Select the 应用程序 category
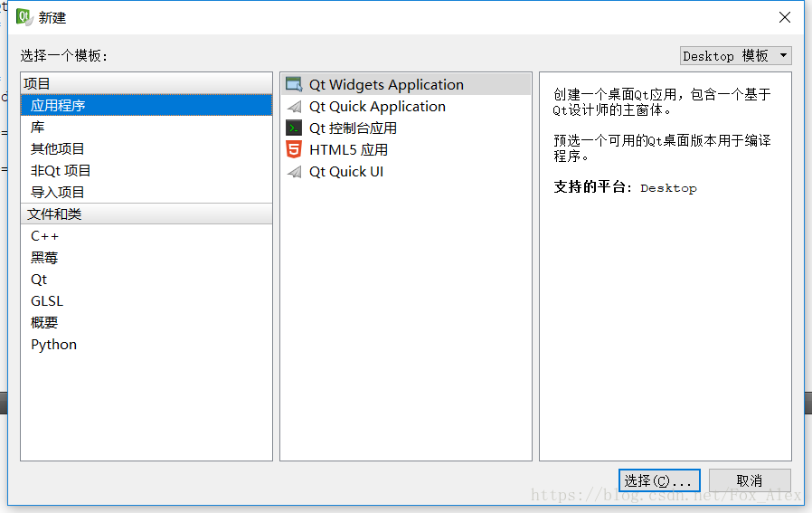The width and height of the screenshot is (812, 513). 146,105
